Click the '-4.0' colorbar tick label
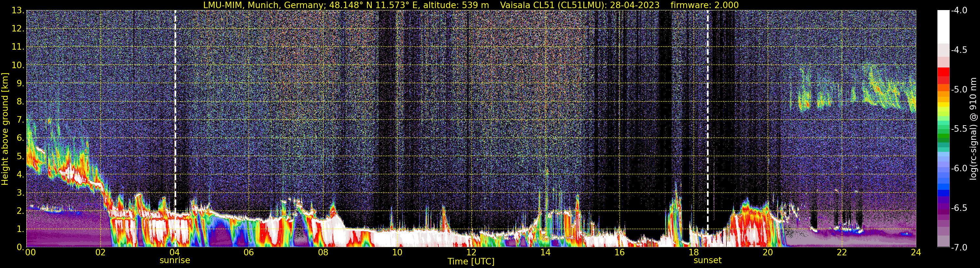The image size is (980, 268). (959, 10)
